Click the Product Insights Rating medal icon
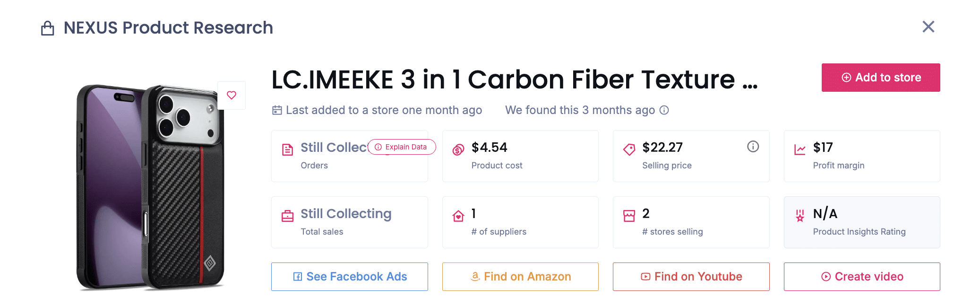The height and width of the screenshot is (298, 980). (800, 216)
